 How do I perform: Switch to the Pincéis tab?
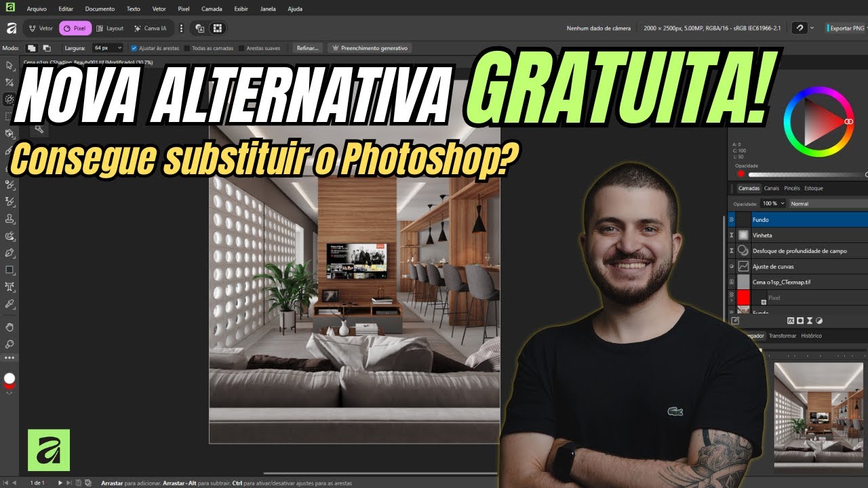[x=792, y=188]
